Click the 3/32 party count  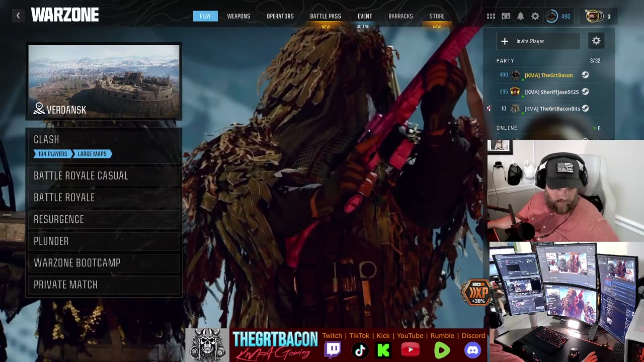595,60
